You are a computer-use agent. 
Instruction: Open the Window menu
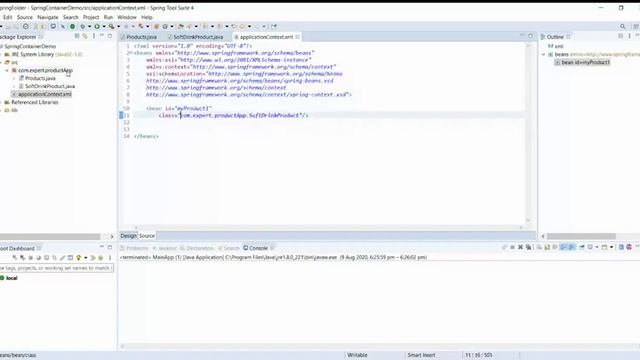point(127,17)
